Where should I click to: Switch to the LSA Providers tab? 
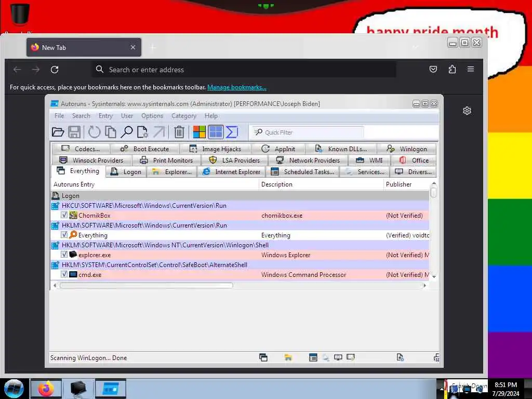[x=234, y=160]
